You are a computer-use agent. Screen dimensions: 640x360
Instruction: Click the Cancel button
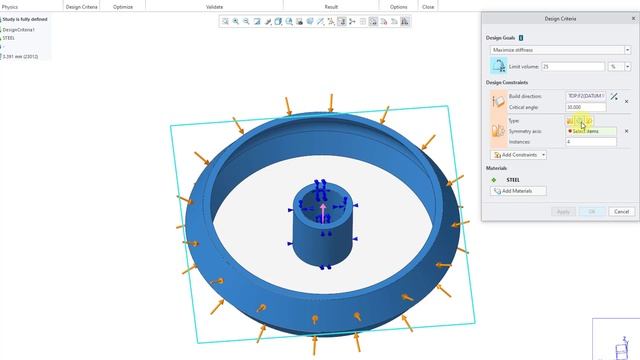coord(621,211)
